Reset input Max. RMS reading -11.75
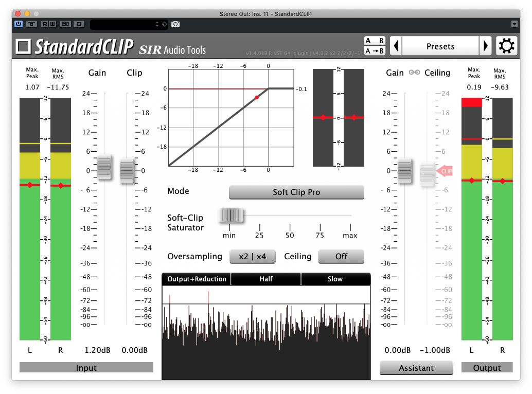The height and width of the screenshot is (394, 532). pyautogui.click(x=58, y=87)
